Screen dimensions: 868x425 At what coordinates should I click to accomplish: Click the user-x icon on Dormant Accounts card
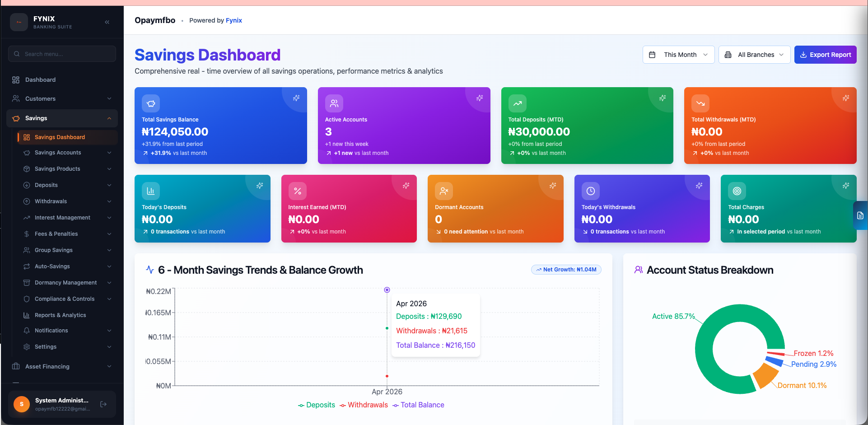pos(444,191)
